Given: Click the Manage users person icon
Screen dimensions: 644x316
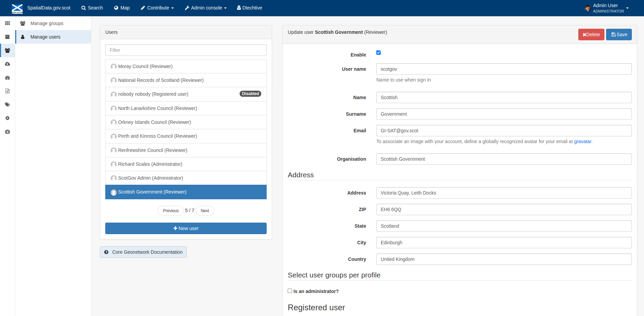Looking at the screenshot, I should click(x=23, y=37).
